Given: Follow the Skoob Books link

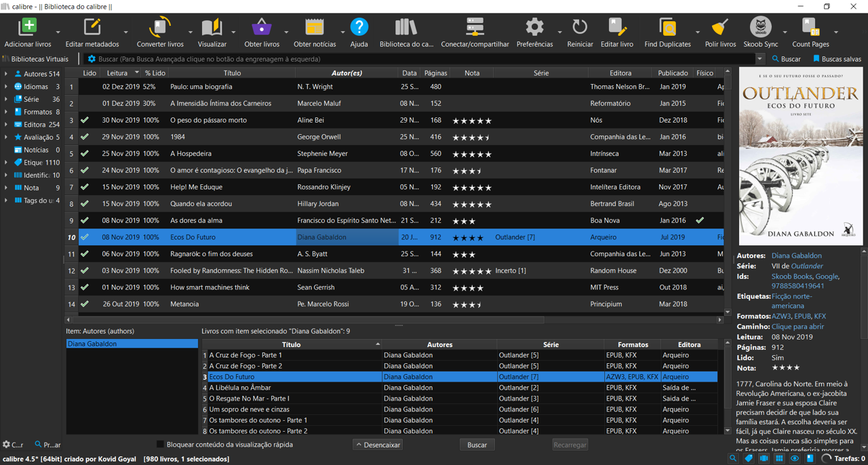Looking at the screenshot, I should click(791, 277).
